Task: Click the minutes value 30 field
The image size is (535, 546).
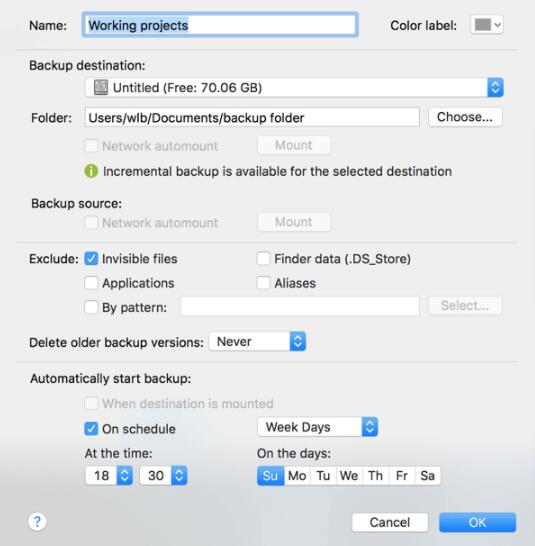Action: (156, 475)
